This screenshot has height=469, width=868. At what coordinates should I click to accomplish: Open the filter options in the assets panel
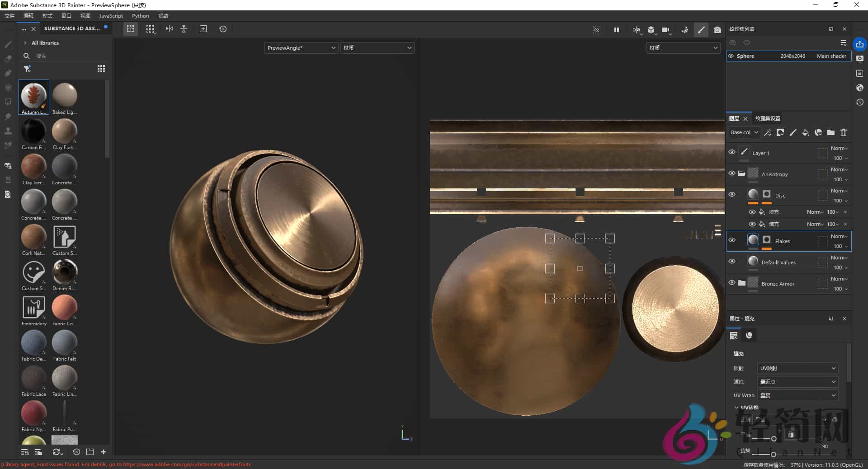click(28, 69)
